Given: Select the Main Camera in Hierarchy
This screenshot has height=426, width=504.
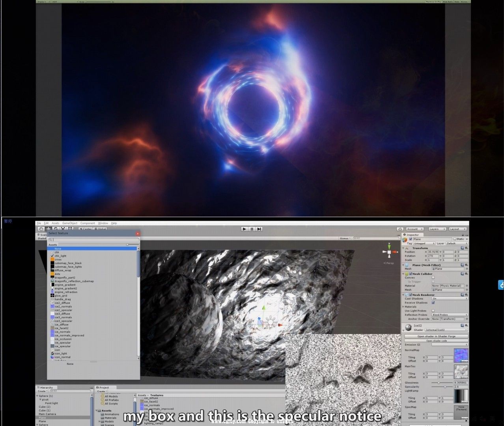Looking at the screenshot, I should tap(47, 414).
